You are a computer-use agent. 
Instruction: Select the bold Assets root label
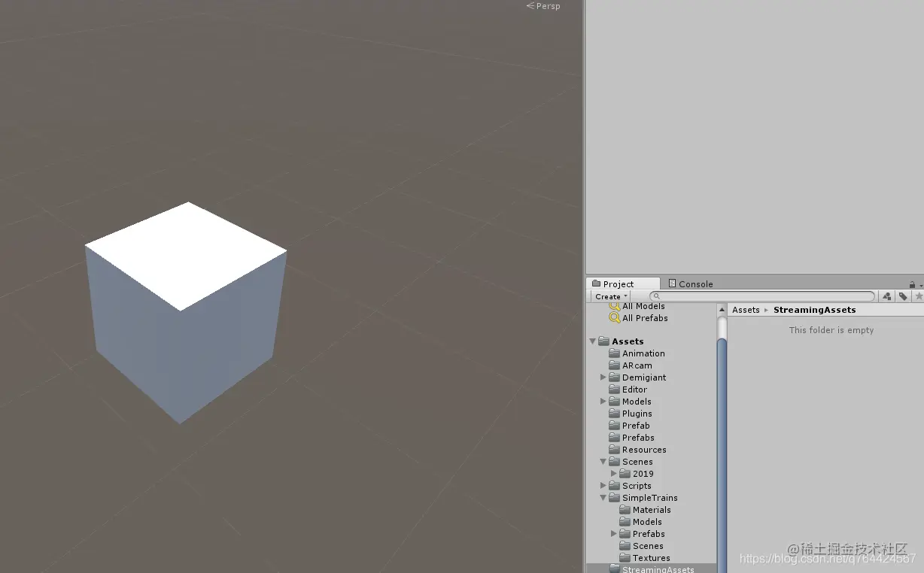[x=628, y=341]
